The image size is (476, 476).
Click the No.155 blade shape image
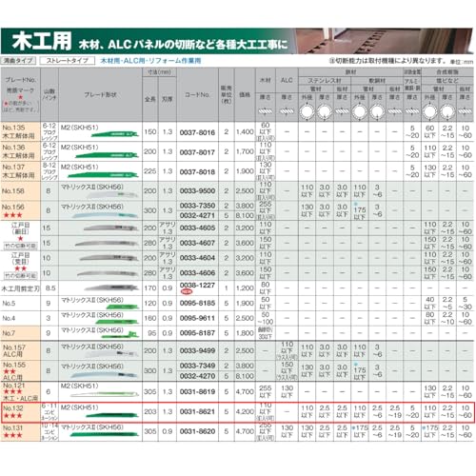click(106, 374)
